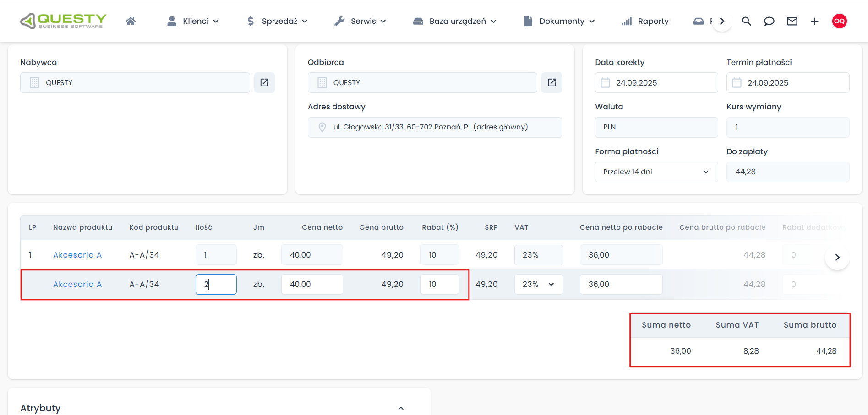Click the home icon in navbar
868x415 pixels.
[131, 21]
